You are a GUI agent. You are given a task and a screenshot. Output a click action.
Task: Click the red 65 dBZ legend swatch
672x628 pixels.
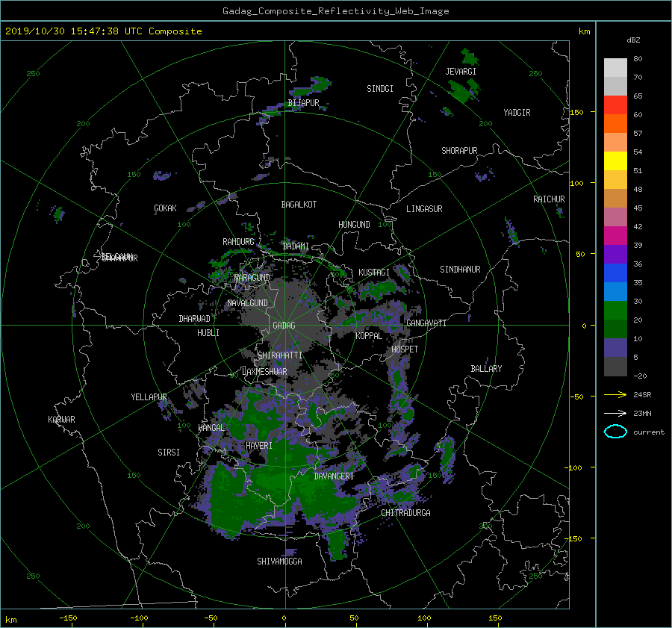[615, 105]
